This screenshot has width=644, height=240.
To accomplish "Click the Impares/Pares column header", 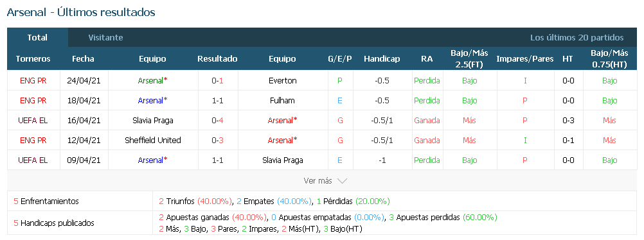I will [525, 58].
